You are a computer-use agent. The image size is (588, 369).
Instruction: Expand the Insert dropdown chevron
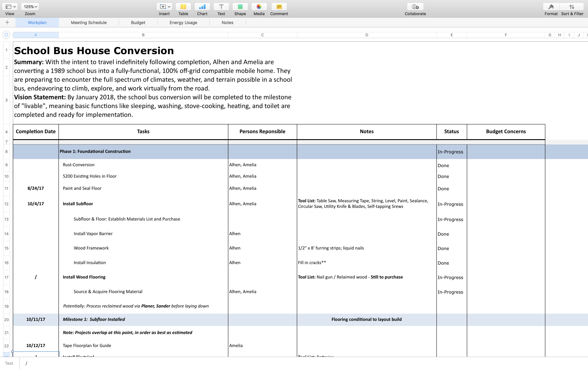click(x=169, y=7)
